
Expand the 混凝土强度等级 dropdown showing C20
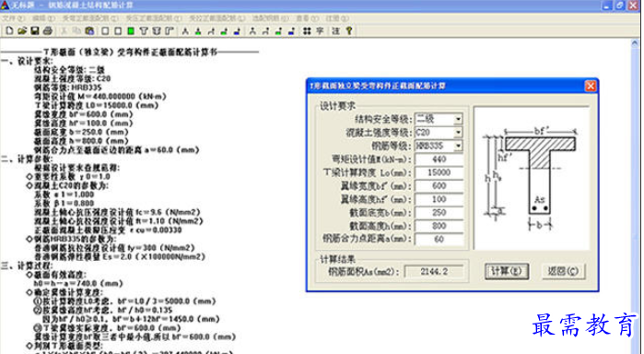(458, 133)
